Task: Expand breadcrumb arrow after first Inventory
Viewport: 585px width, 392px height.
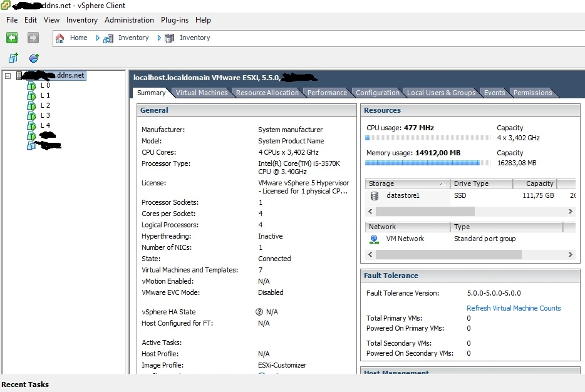Action: [159, 38]
